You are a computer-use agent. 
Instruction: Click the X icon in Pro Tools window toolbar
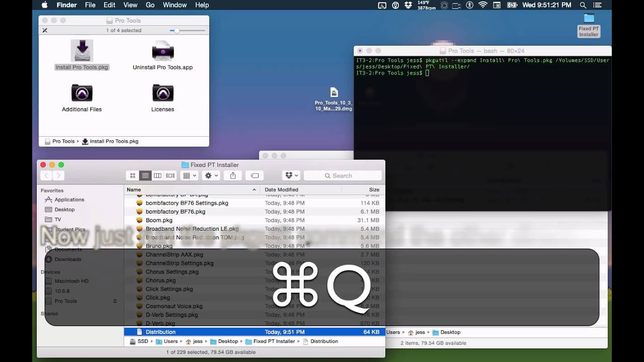(45, 31)
